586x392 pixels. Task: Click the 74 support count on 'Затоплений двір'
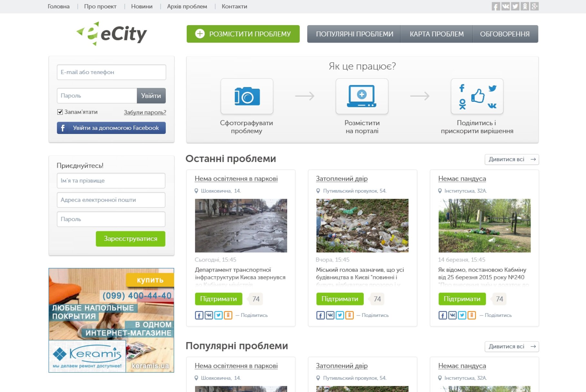pos(377,299)
